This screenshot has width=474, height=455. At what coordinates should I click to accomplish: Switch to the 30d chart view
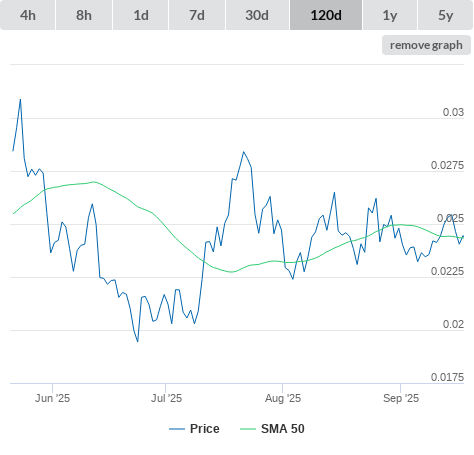(257, 15)
